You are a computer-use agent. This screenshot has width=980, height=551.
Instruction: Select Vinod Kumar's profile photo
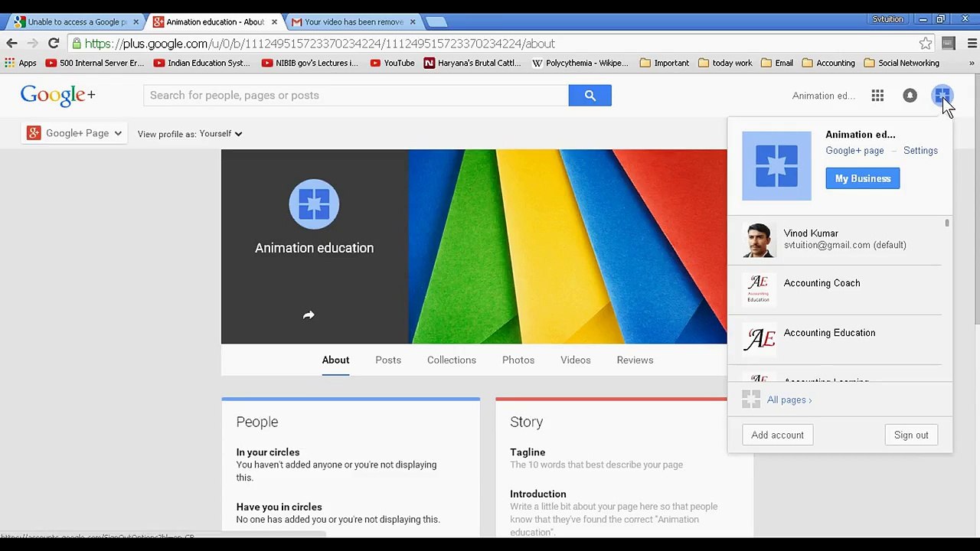coord(759,240)
